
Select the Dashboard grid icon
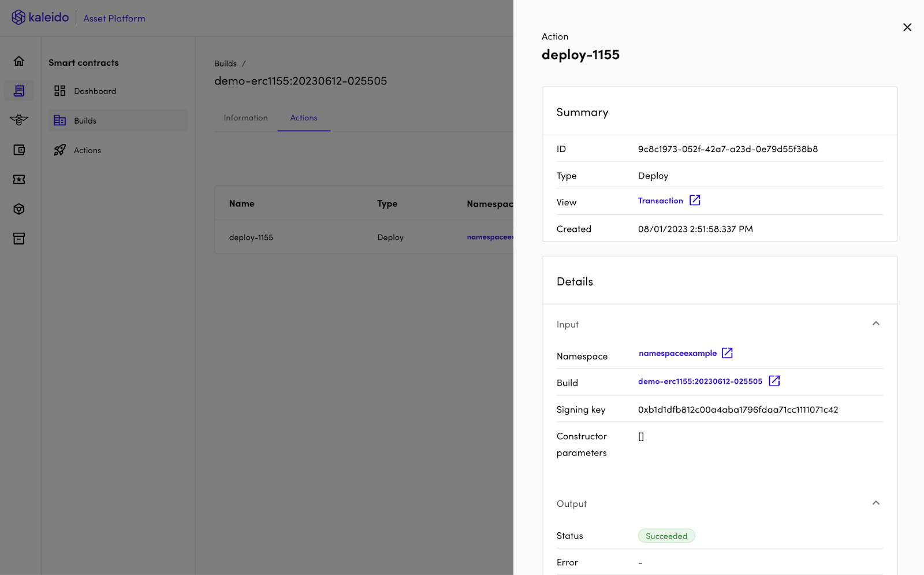coord(59,91)
